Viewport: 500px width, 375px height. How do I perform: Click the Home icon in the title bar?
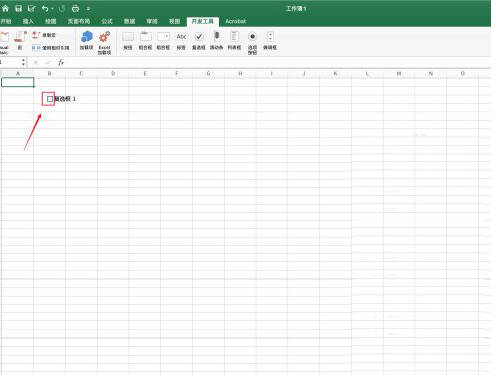5,9
